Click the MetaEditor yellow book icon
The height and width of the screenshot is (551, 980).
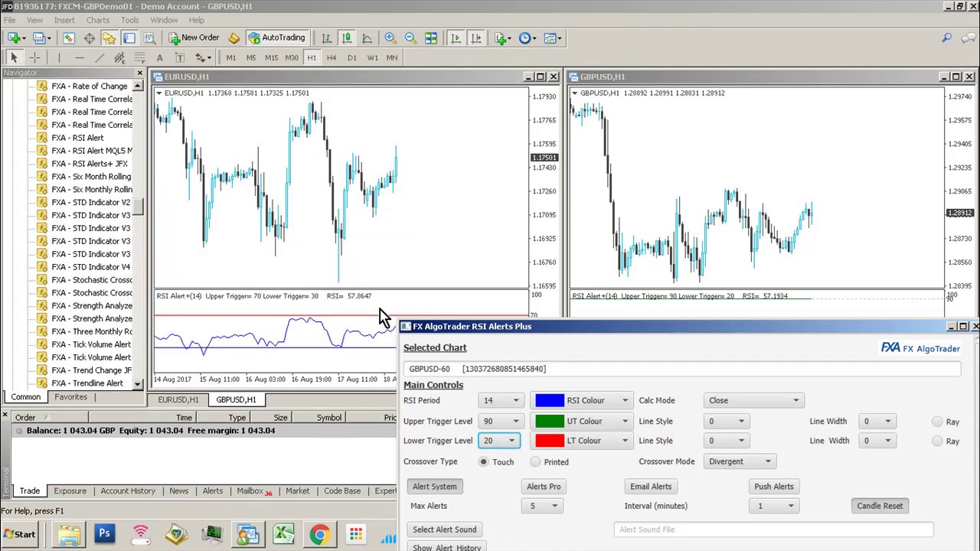pyautogui.click(x=234, y=37)
